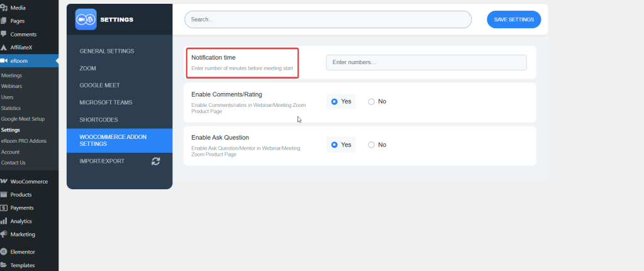Open Contact Us submenu item
The image size is (644, 271).
point(13,163)
